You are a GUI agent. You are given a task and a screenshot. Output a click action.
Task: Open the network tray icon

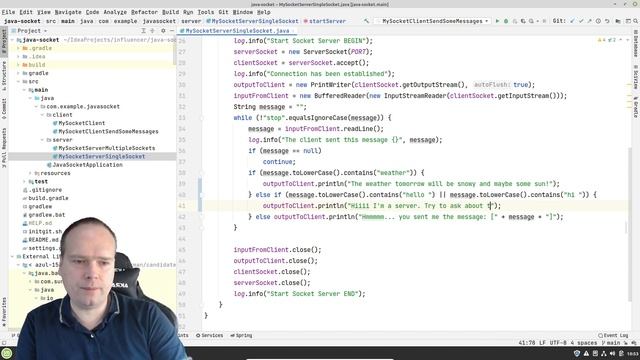pyautogui.click(x=604, y=353)
